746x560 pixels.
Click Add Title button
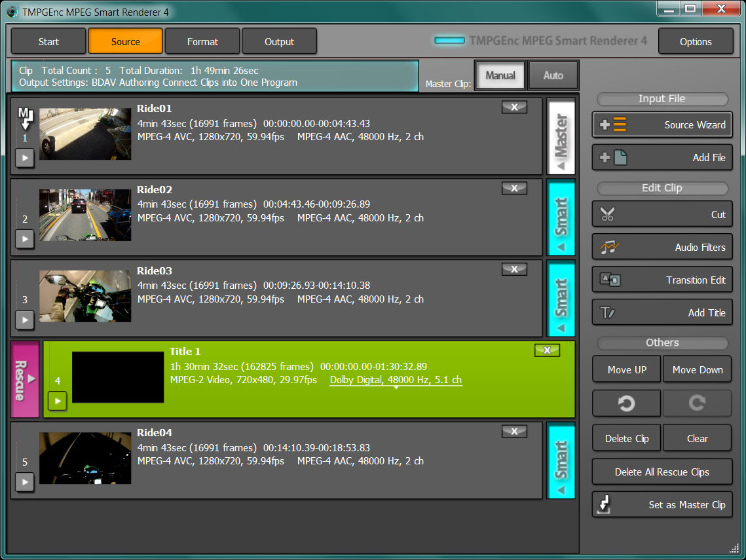pyautogui.click(x=662, y=312)
